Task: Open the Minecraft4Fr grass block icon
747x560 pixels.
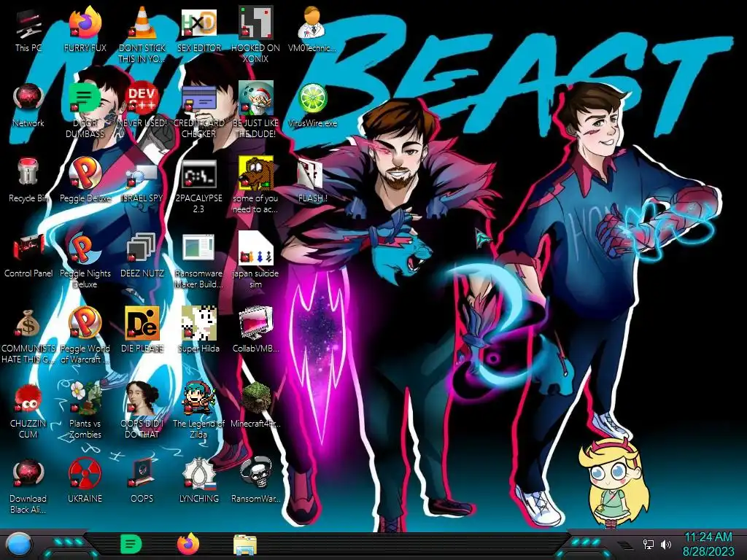Action: coord(256,399)
